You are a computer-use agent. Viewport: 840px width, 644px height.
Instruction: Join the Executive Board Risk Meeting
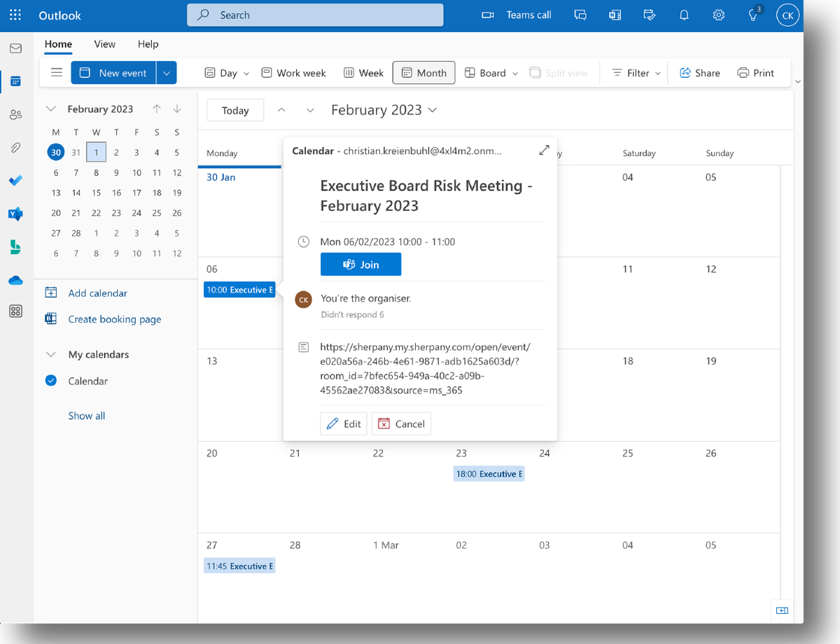[360, 264]
